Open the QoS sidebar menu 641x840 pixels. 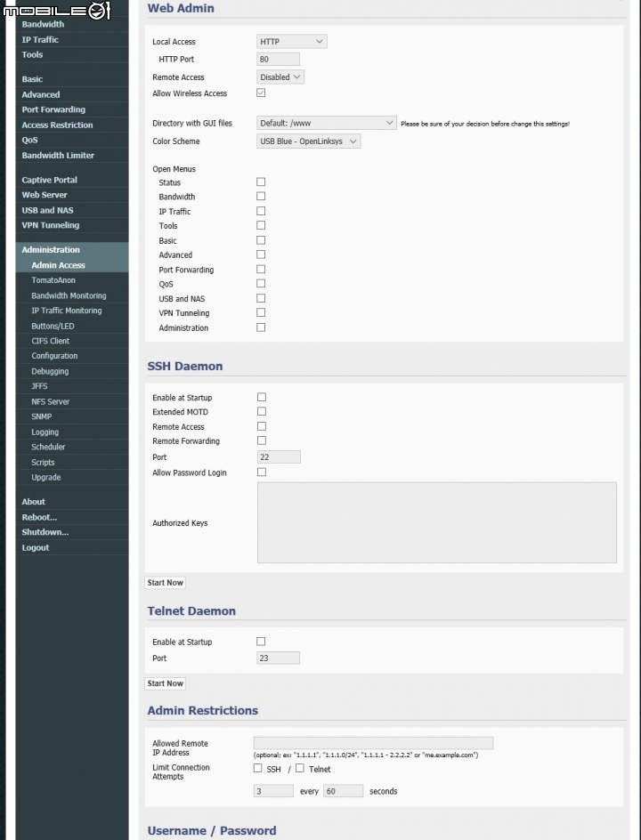tap(72, 141)
